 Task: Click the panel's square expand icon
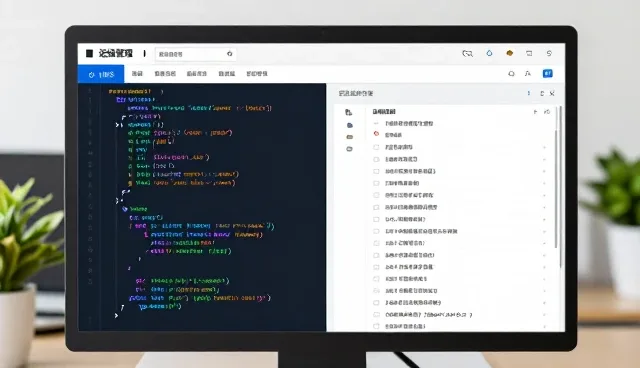pyautogui.click(x=542, y=93)
